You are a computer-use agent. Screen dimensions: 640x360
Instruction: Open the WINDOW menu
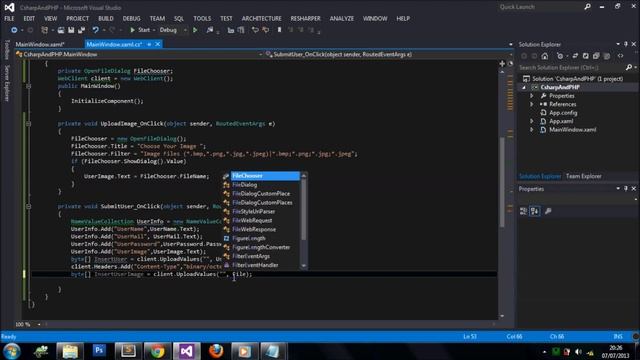click(x=375, y=18)
